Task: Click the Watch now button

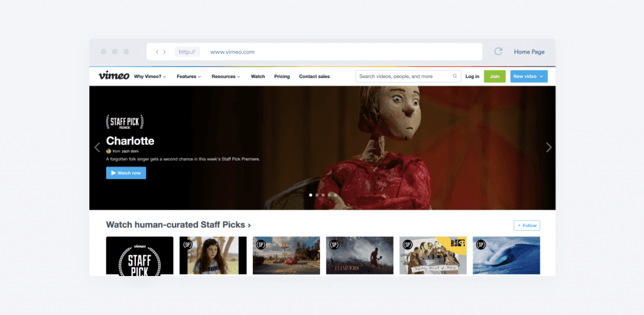Action: coord(126,173)
